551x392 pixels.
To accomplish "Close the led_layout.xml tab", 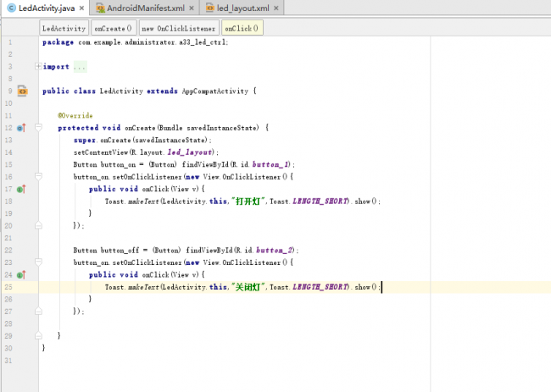I will [276, 8].
